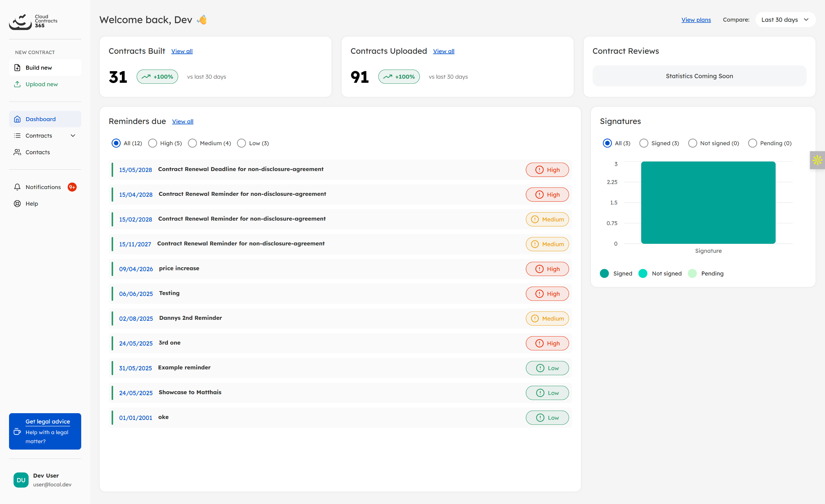The image size is (825, 504).
Task: Select the Medium (4) reminders filter
Action: click(x=192, y=143)
